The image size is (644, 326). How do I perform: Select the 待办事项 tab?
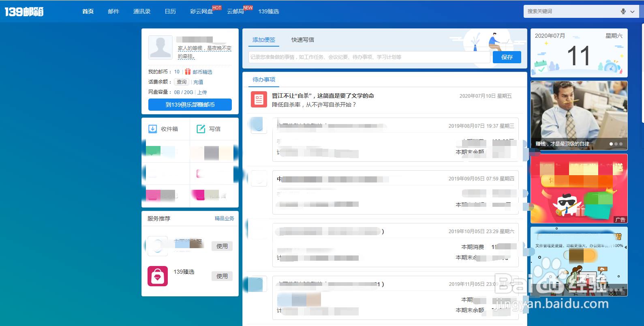coord(264,79)
